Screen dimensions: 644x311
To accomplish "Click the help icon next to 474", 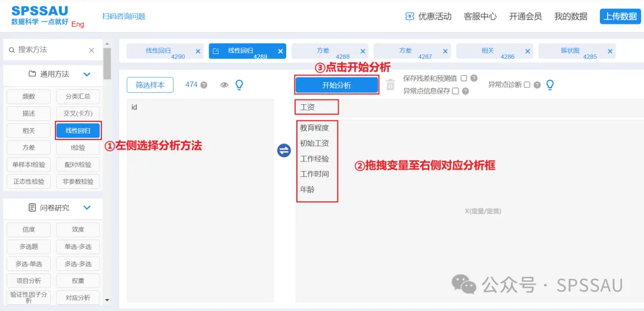I will [204, 85].
